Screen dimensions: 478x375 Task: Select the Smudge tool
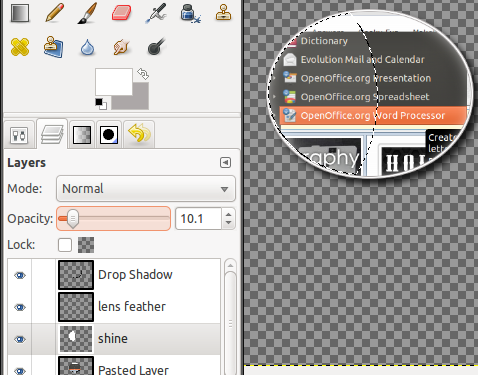[x=121, y=47]
